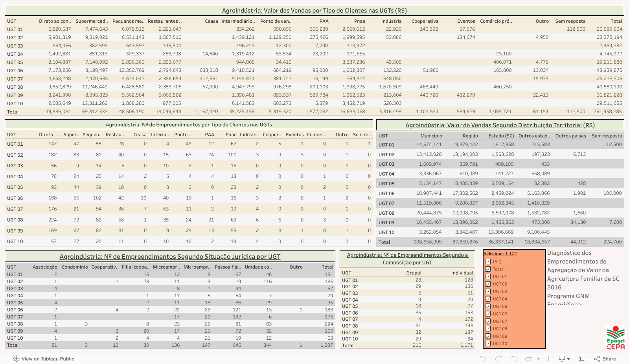
Task: Click the Tableau Public logo icon
Action: point(16,359)
